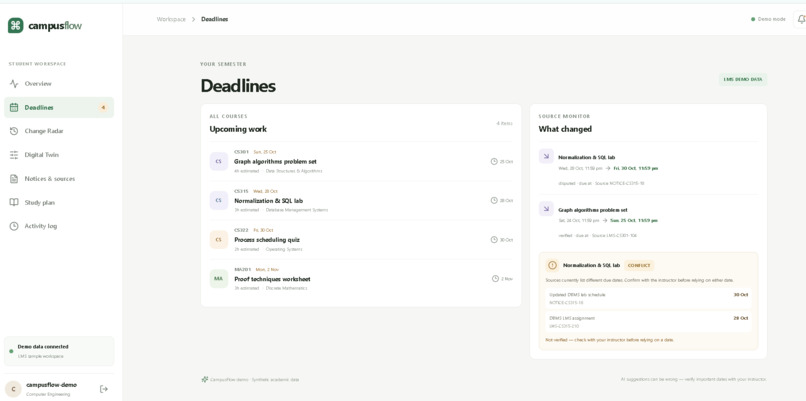
Task: Click the Overview pulse icon
Action: coord(14,84)
